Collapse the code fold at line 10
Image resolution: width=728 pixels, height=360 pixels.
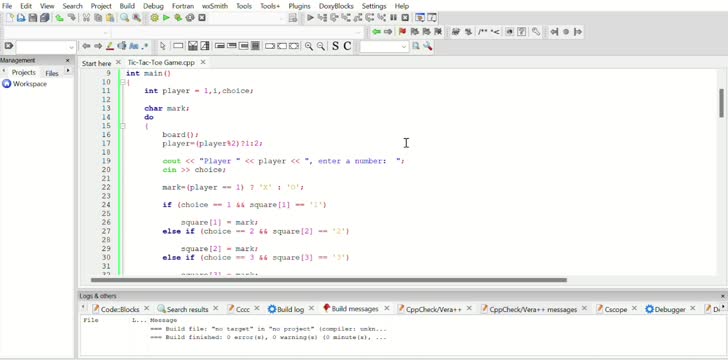(x=123, y=82)
